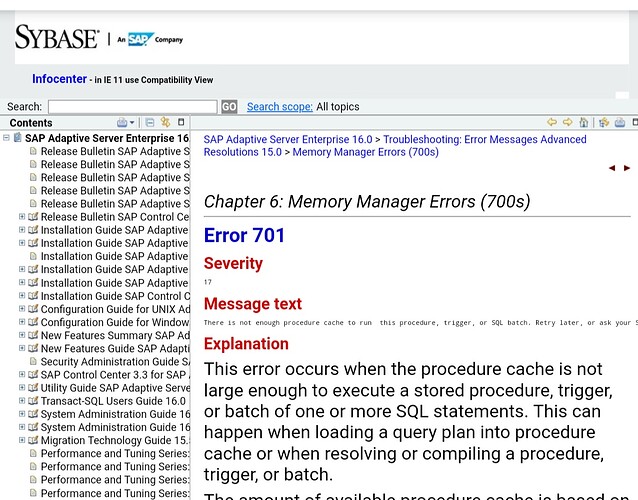638x500 pixels.
Task: Go forward using yellow right arrow
Action: [x=567, y=122]
